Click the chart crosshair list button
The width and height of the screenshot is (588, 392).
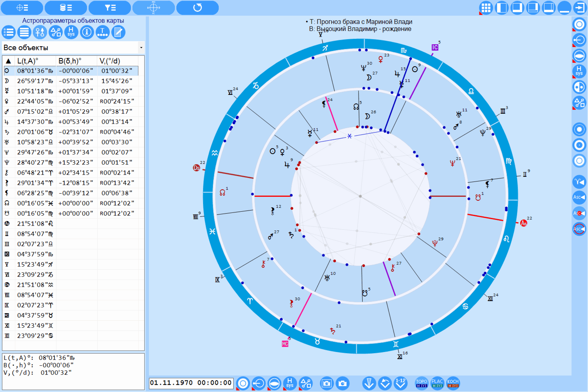pyautogui.click(x=22, y=8)
